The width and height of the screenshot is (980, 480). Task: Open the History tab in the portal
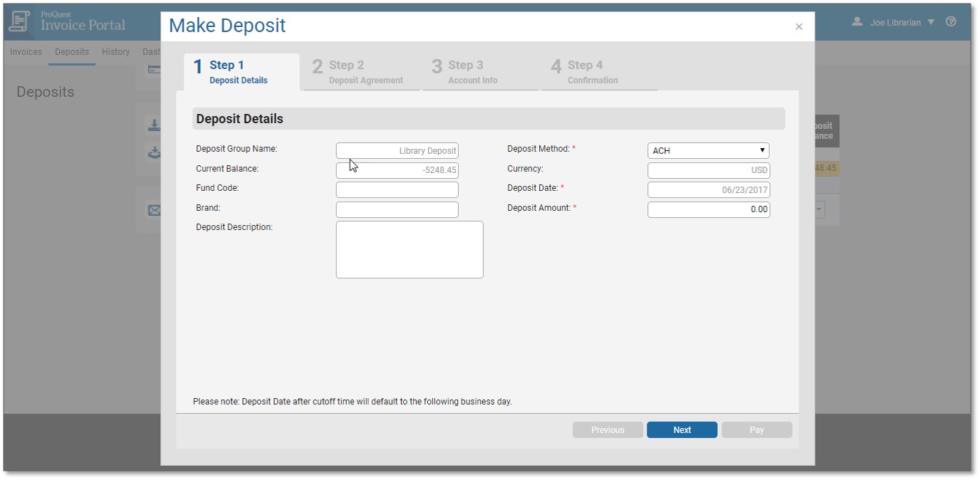(x=116, y=52)
